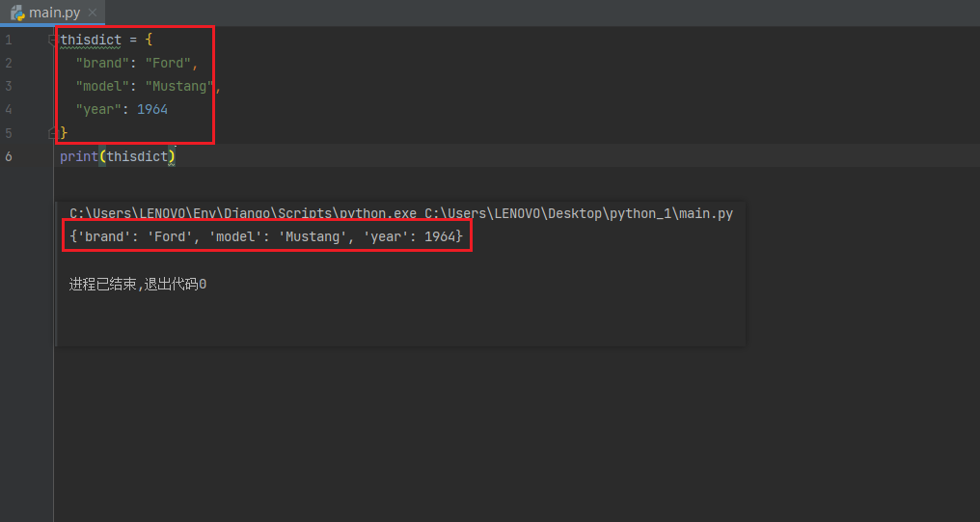
Task: Click the Python file icon on main.py tab
Action: (16, 13)
